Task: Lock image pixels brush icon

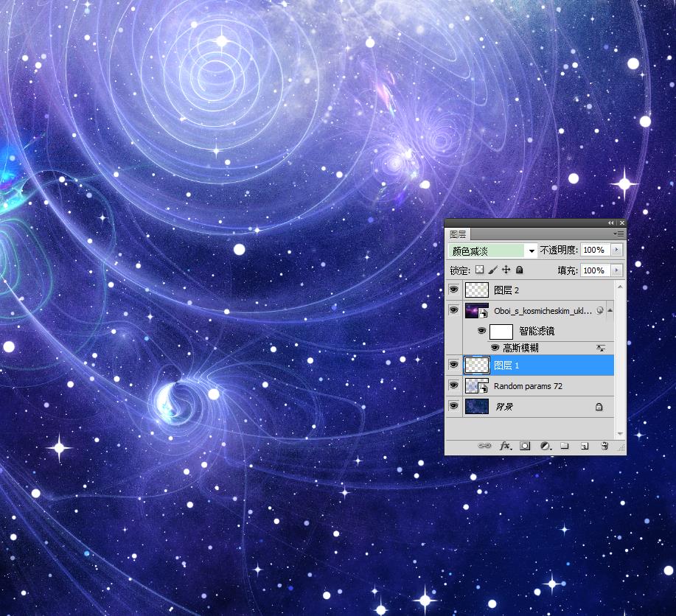Action: 493,270
